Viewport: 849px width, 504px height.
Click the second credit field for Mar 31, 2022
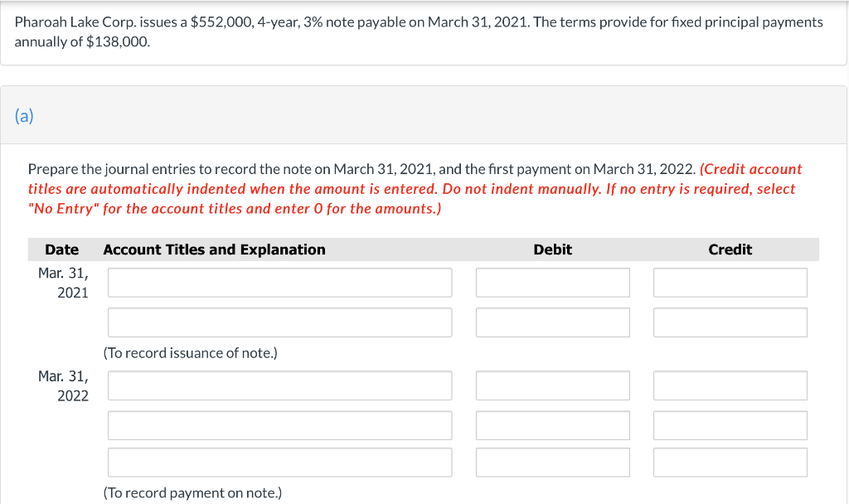(730, 425)
